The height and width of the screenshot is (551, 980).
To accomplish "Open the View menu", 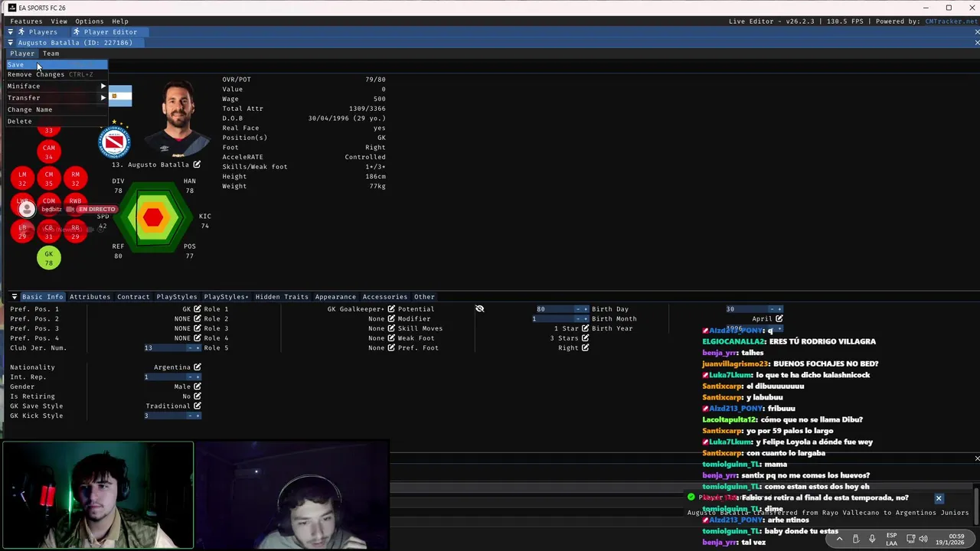I will (59, 21).
